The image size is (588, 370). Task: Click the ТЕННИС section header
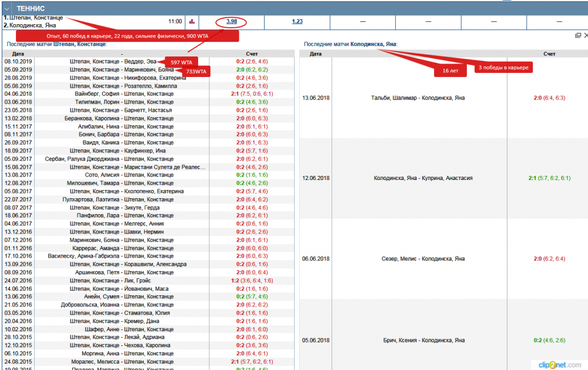tap(31, 8)
